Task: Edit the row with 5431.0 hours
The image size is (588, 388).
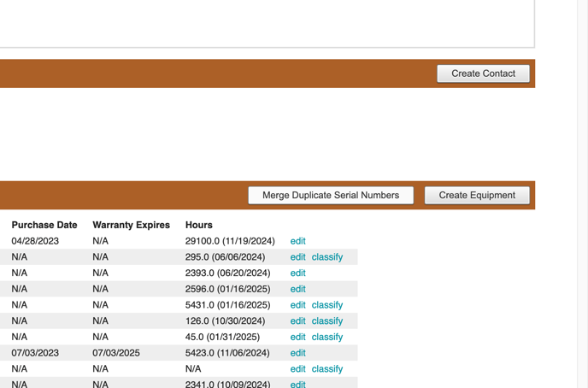Action: (297, 305)
